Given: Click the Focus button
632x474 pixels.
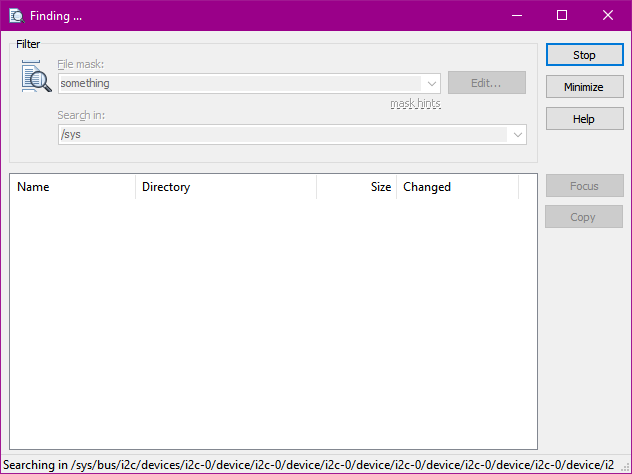Looking at the screenshot, I should click(x=584, y=186).
